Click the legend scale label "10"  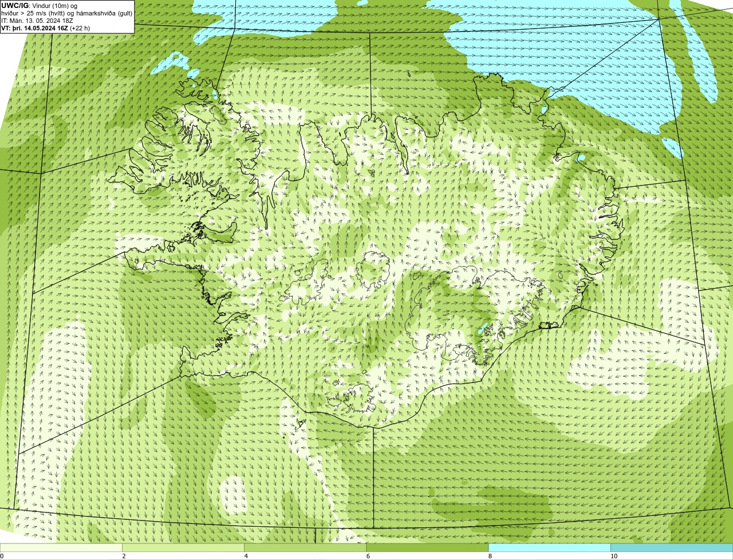point(613,556)
